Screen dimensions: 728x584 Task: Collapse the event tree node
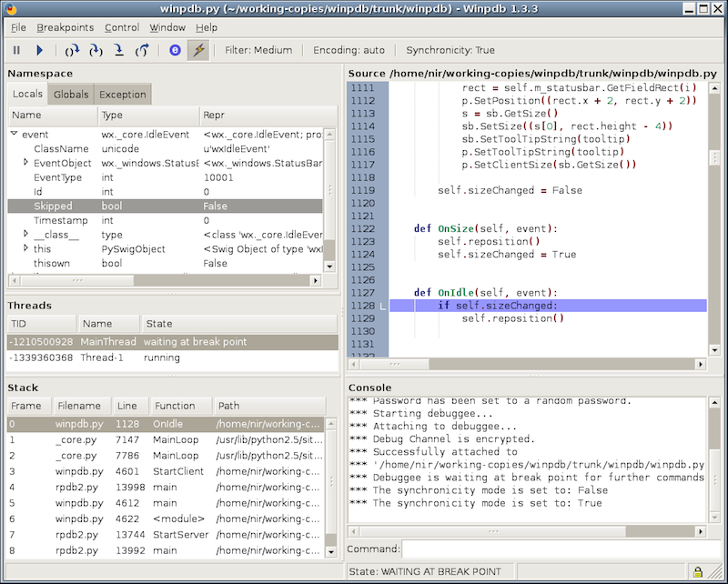pyautogui.click(x=14, y=134)
